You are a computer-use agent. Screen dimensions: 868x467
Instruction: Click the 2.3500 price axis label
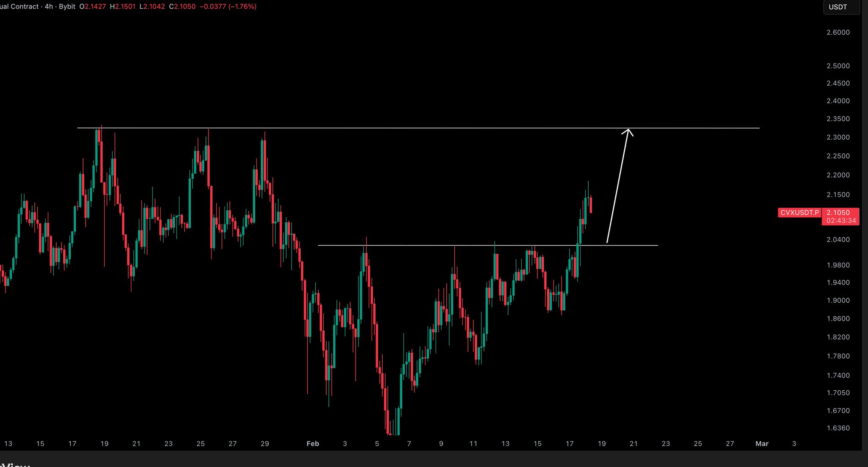(838, 119)
